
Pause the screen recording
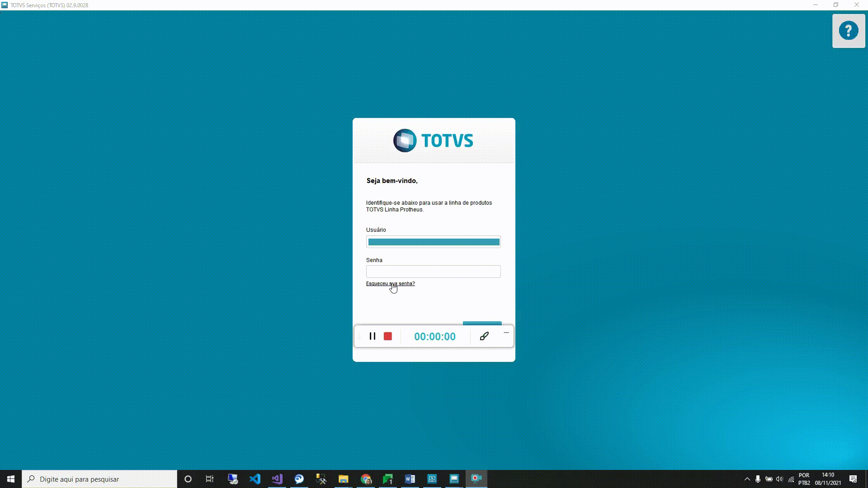tap(373, 336)
